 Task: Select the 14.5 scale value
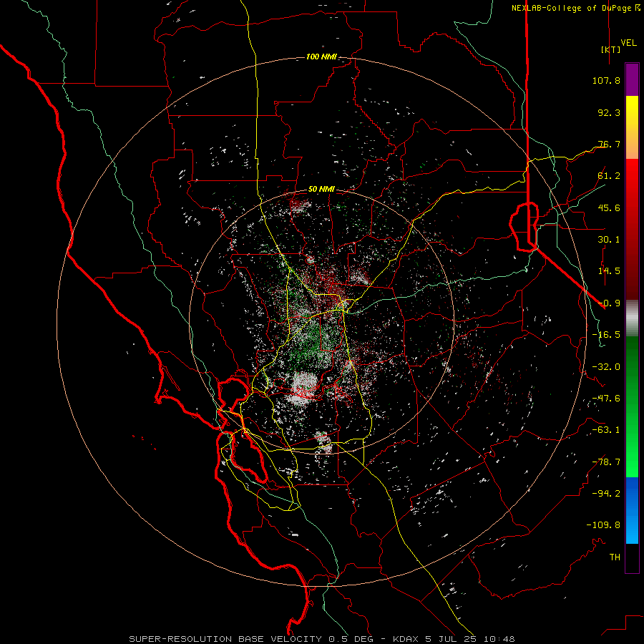609,271
